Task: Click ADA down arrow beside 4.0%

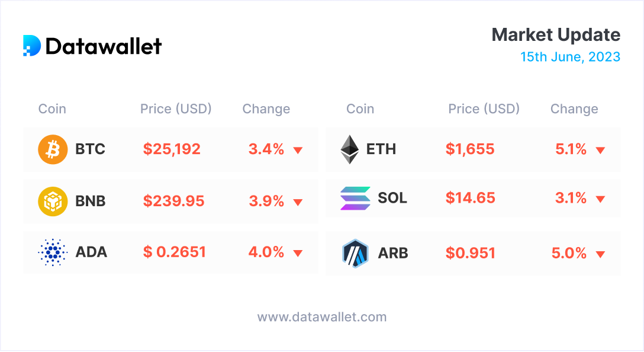Action: 298,254
